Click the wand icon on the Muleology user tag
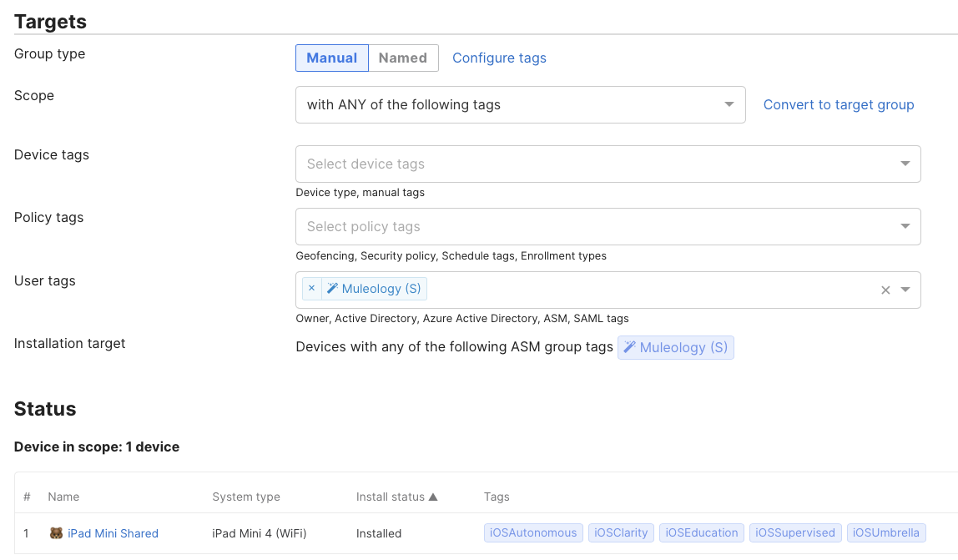 tap(332, 288)
